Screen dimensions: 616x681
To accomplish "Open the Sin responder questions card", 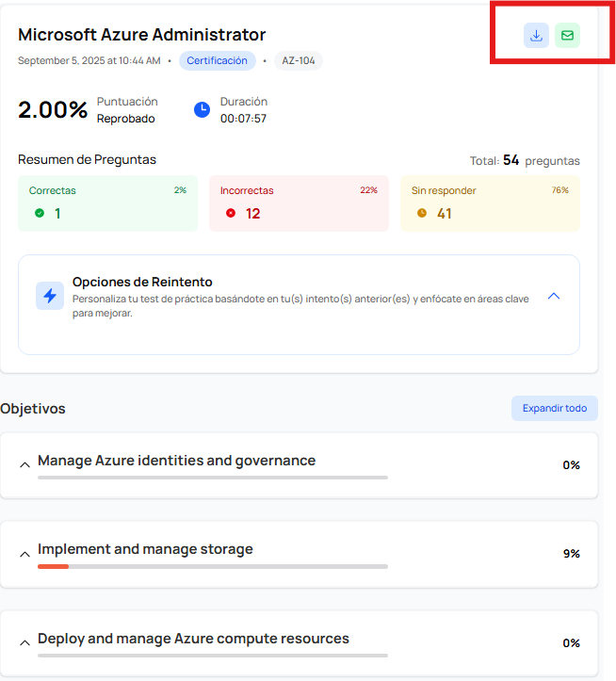I will tap(490, 203).
